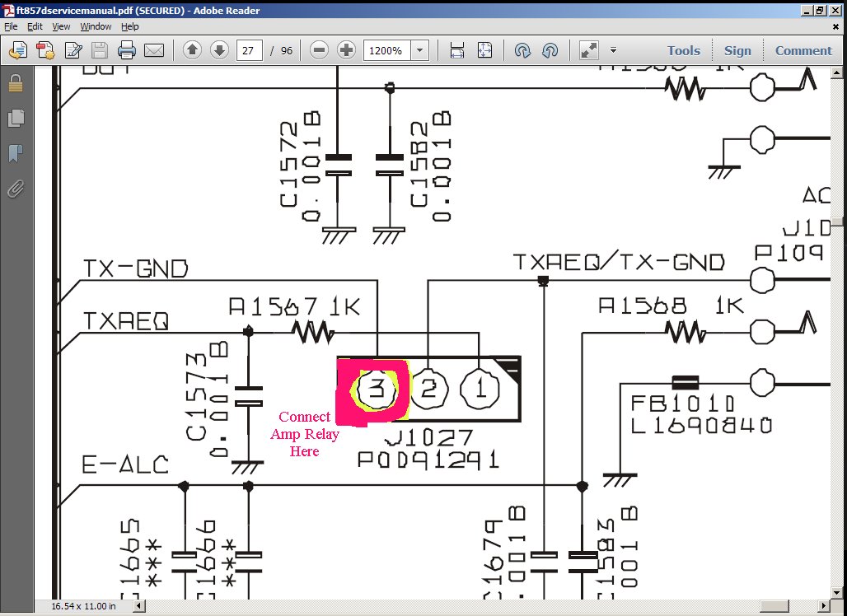Zoom in with the plus button
The height and width of the screenshot is (616, 847).
346,50
